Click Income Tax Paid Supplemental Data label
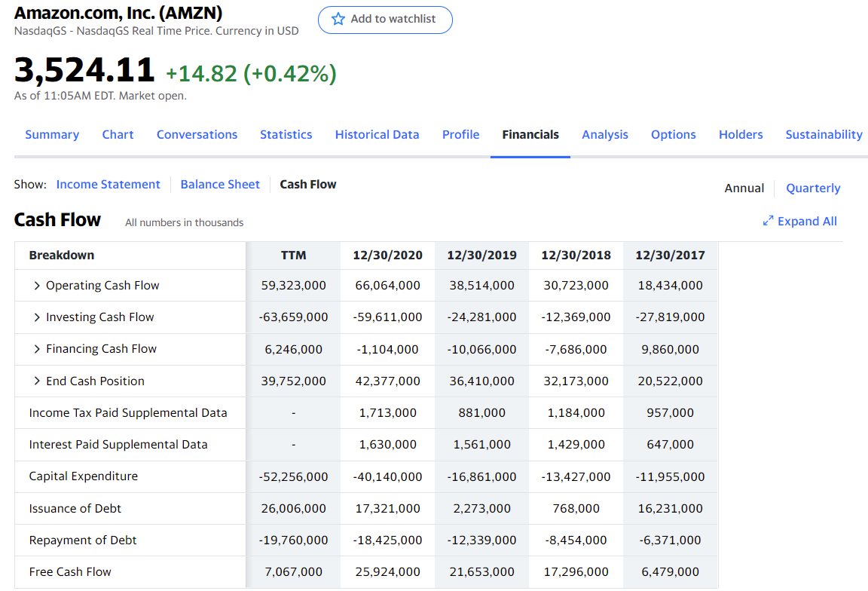 128,412
